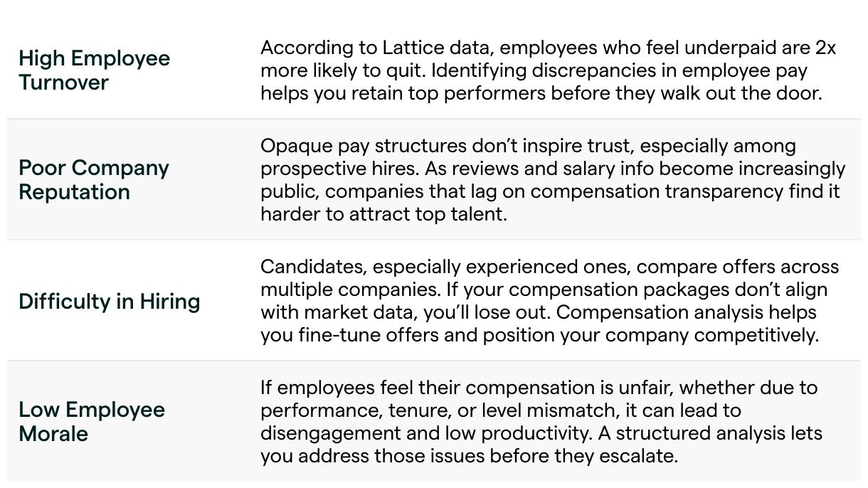Click the paragraph starting 'According to Lattice data'
Image resolution: width=868 pixels, height=488 pixels.
tap(548, 70)
